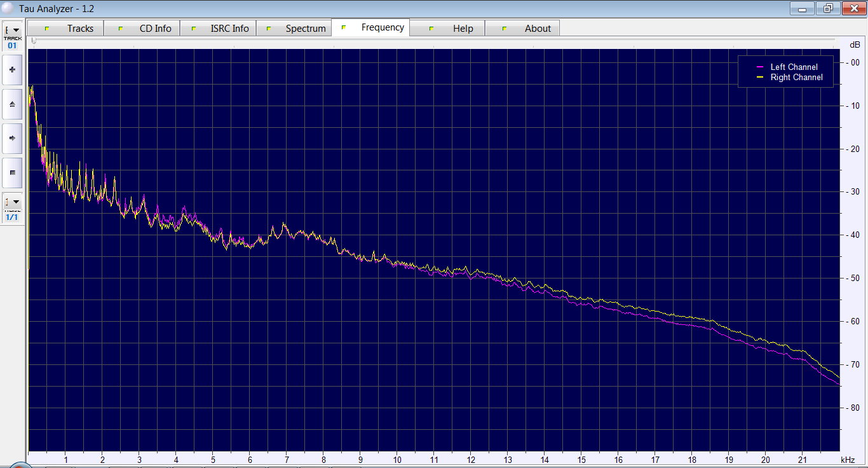868x468 pixels.
Task: Open the drive selection dropdown
Action: point(12,31)
